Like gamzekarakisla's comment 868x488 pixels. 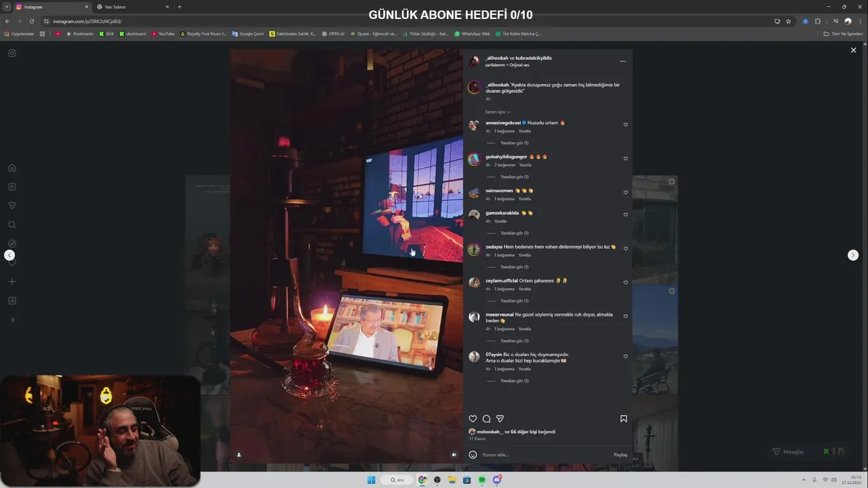click(x=625, y=215)
